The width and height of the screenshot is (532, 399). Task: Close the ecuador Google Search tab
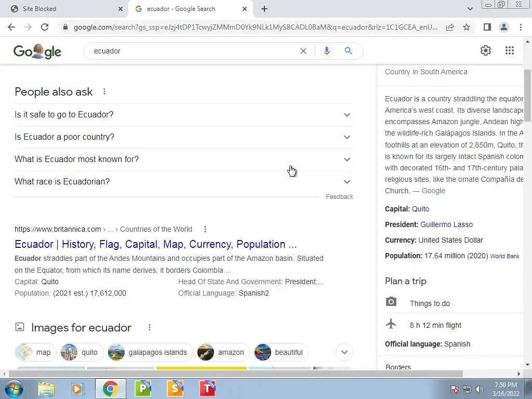point(245,9)
